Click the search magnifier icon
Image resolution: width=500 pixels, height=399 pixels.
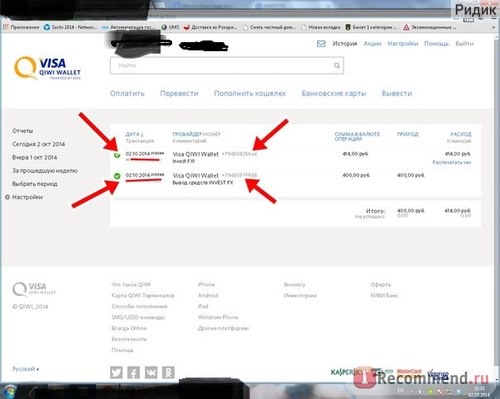tap(337, 65)
